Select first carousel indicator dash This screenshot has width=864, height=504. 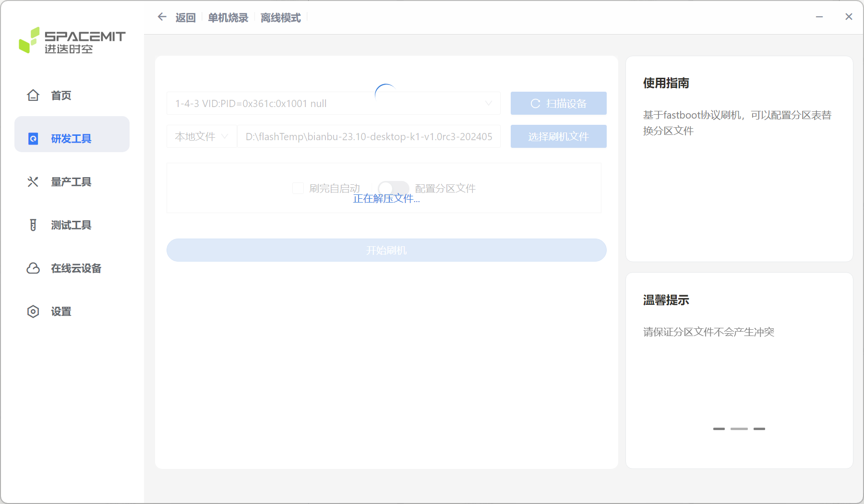719,429
